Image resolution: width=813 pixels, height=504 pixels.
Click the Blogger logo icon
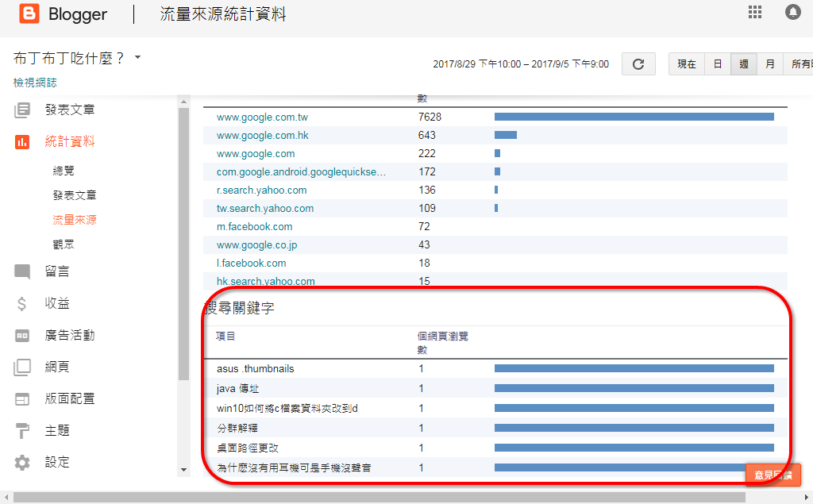(29, 14)
